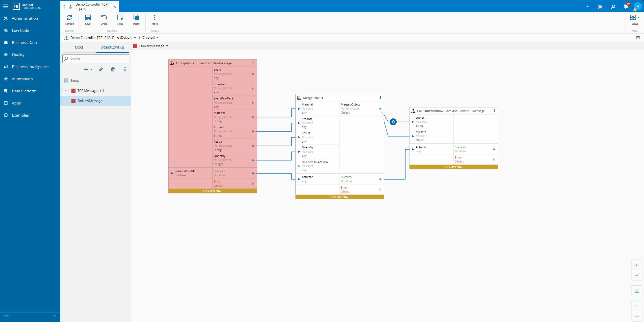Delete the selected workflow with trash icon
This screenshot has width=644, height=322.
(x=113, y=69)
